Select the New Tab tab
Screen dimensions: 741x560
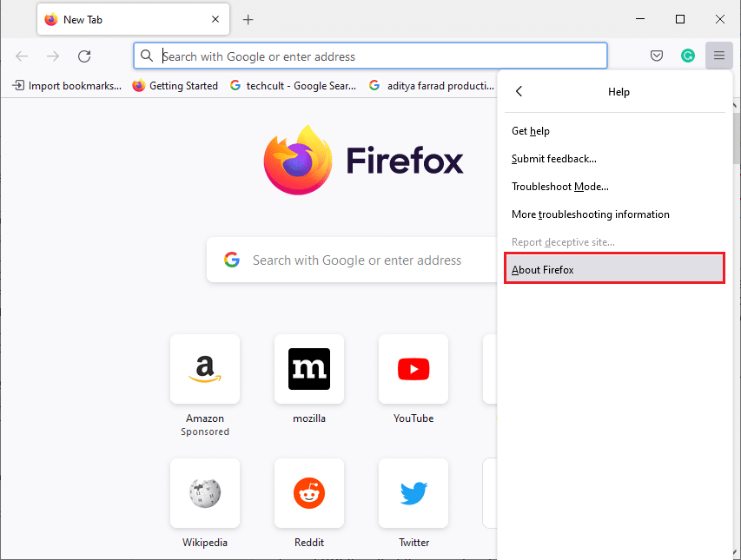133,19
